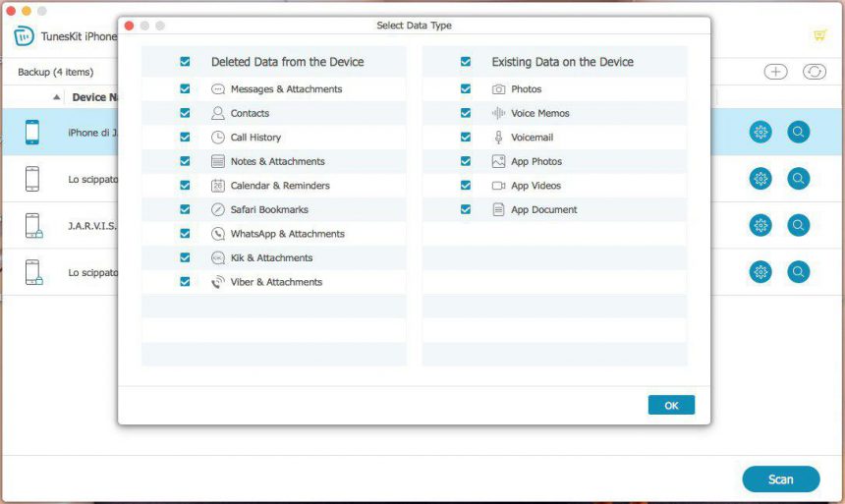
Task: Uncheck the Safari Bookmarks checkbox
Action: (x=185, y=209)
